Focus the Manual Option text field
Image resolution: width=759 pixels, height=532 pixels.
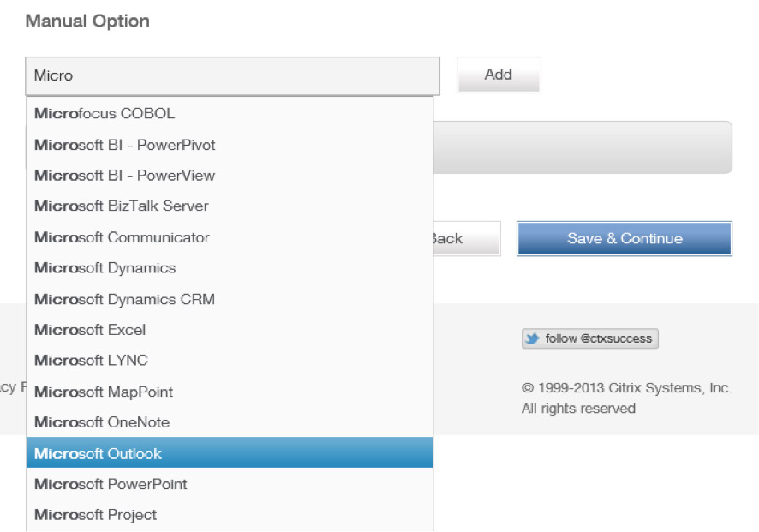[x=232, y=76]
